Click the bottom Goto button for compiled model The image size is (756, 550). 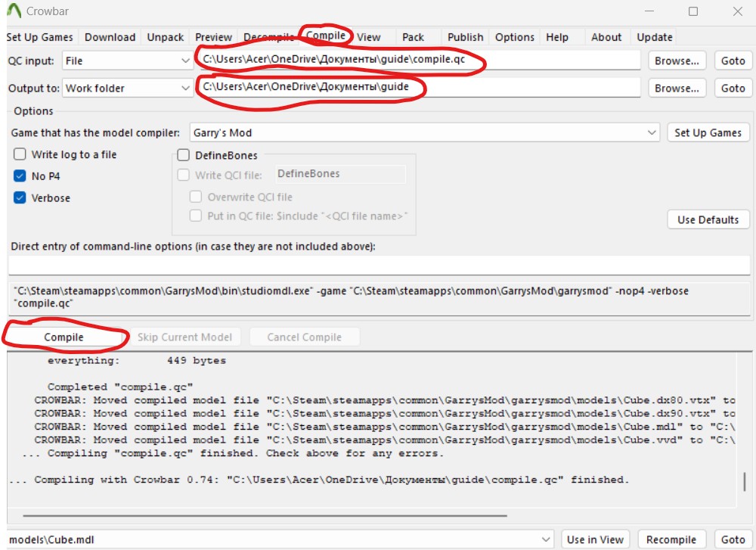pos(733,539)
